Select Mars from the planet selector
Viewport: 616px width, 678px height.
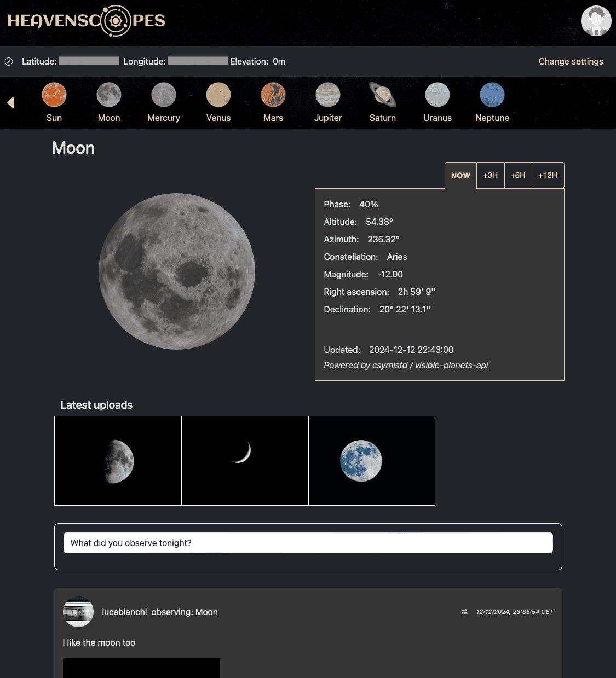pos(273,102)
